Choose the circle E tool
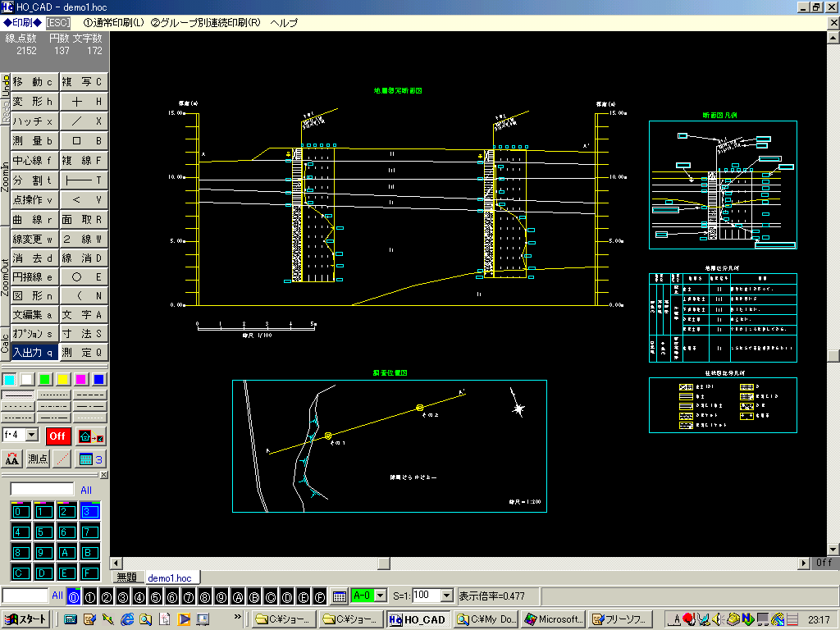 (84, 277)
